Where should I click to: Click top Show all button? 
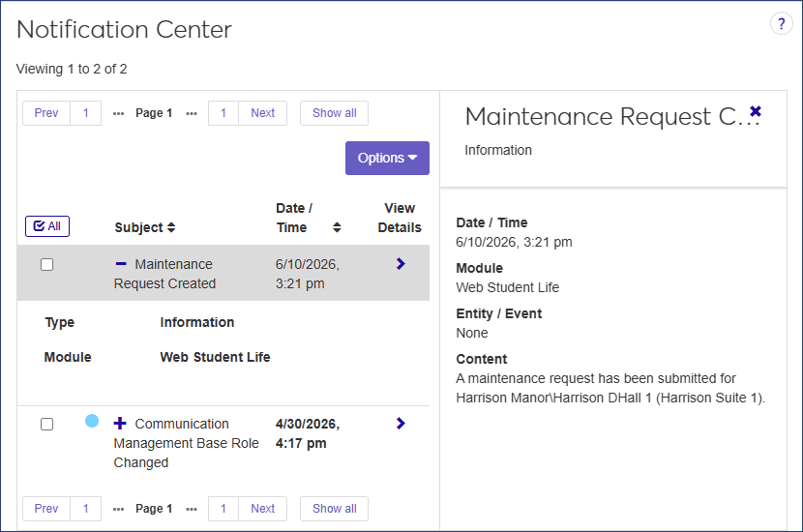click(x=335, y=113)
